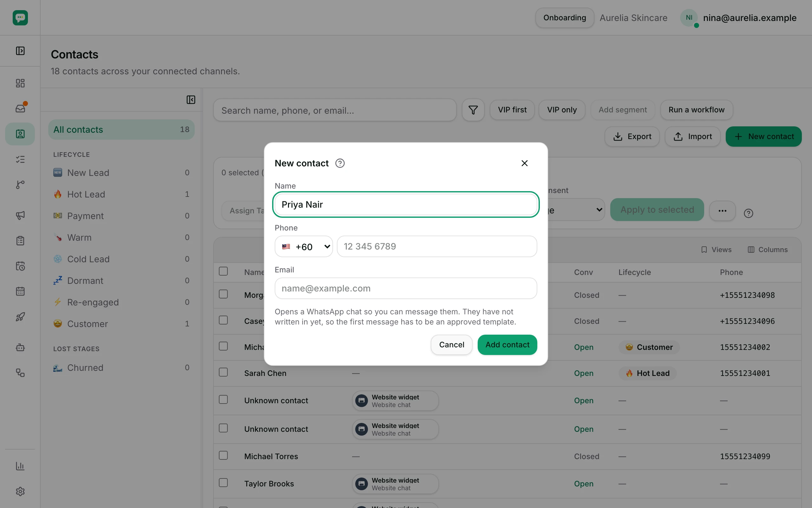Collapse the lifecycle filter panel icon
This screenshot has height=508, width=812.
191,100
